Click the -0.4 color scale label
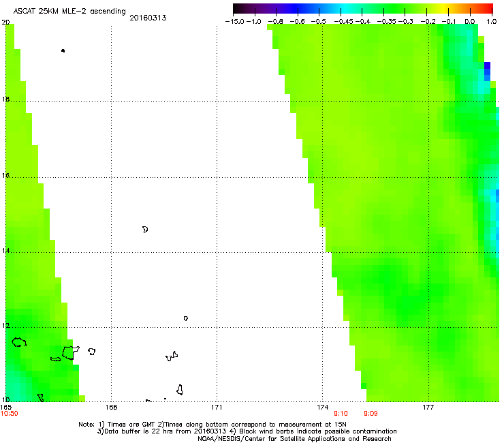The height and width of the screenshot is (443, 504). click(362, 22)
